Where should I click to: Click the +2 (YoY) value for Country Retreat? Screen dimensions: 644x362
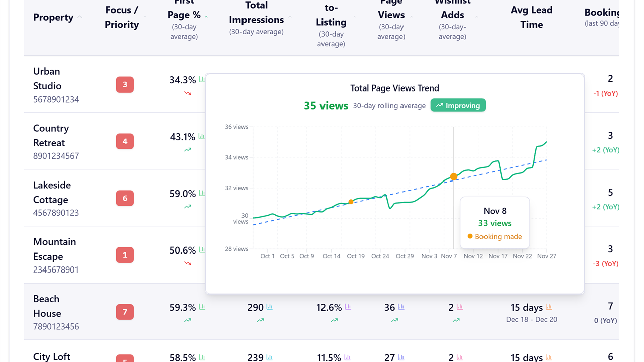(x=605, y=150)
